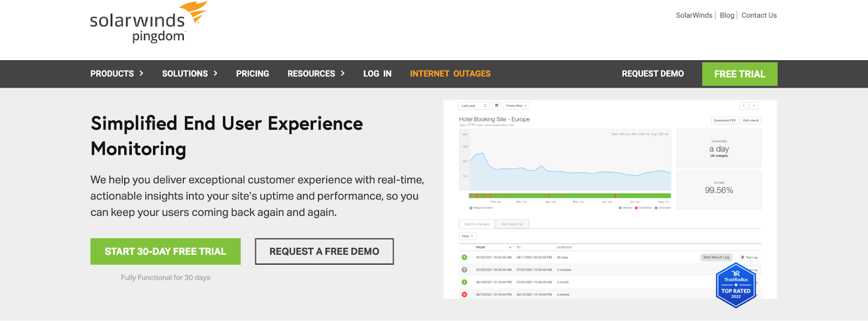Open the calendar icon in dashboard toolbar

pyautogui.click(x=496, y=106)
